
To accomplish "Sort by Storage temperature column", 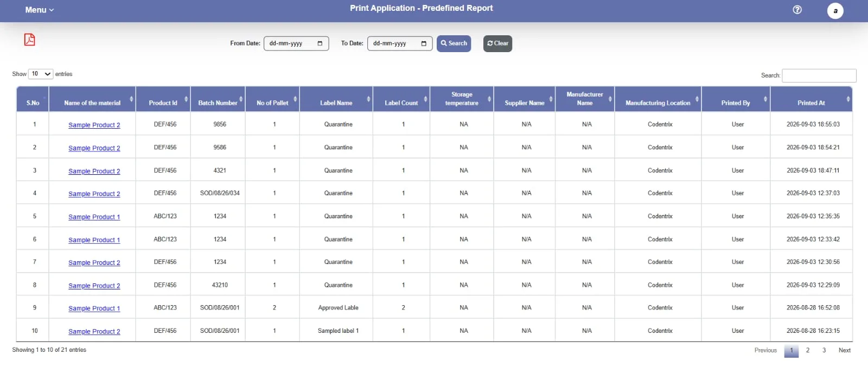I will [x=462, y=99].
